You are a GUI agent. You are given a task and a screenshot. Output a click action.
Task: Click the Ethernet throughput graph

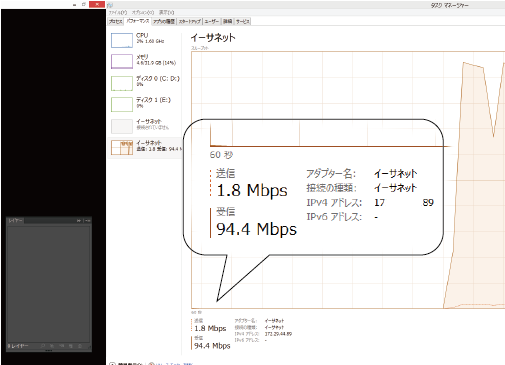(x=348, y=180)
